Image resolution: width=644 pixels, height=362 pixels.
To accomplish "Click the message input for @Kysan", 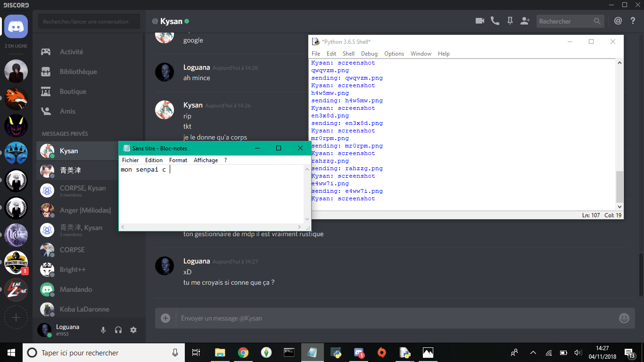I will (x=396, y=318).
